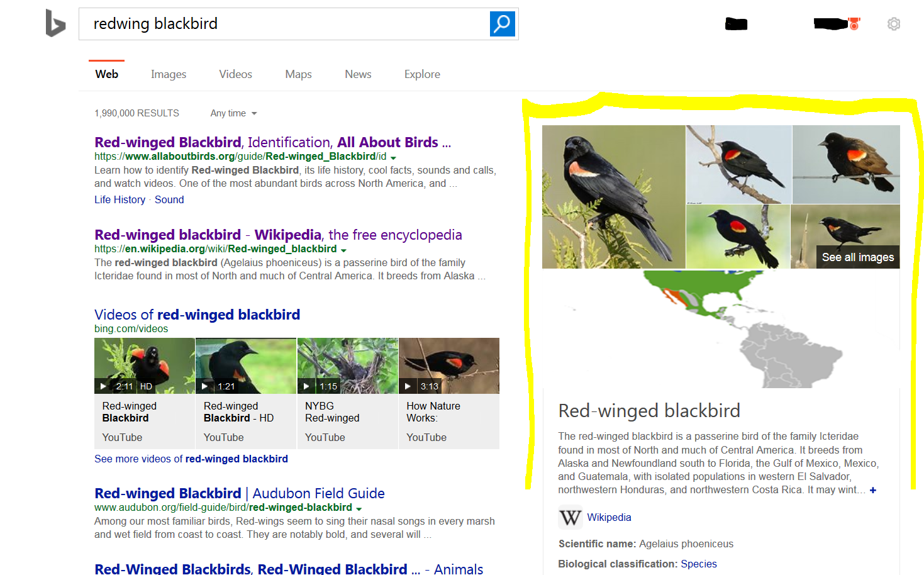Open the top middle blackbird on branch photo
The height and width of the screenshot is (575, 924).
coord(738,164)
